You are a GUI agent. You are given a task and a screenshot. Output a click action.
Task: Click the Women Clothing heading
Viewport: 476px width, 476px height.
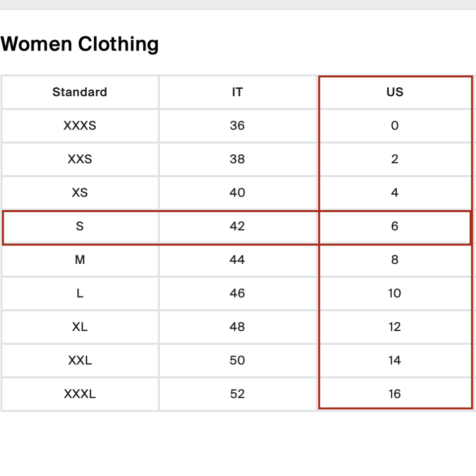[x=80, y=44]
